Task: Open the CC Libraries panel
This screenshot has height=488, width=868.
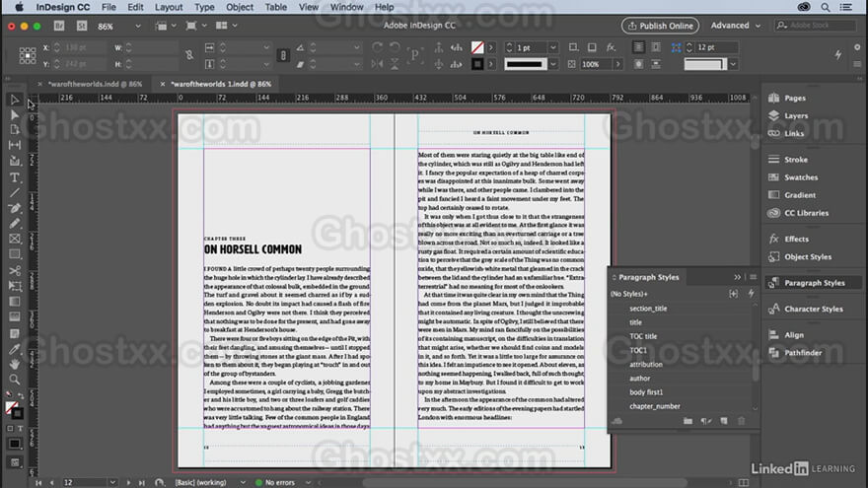Action: point(798,213)
